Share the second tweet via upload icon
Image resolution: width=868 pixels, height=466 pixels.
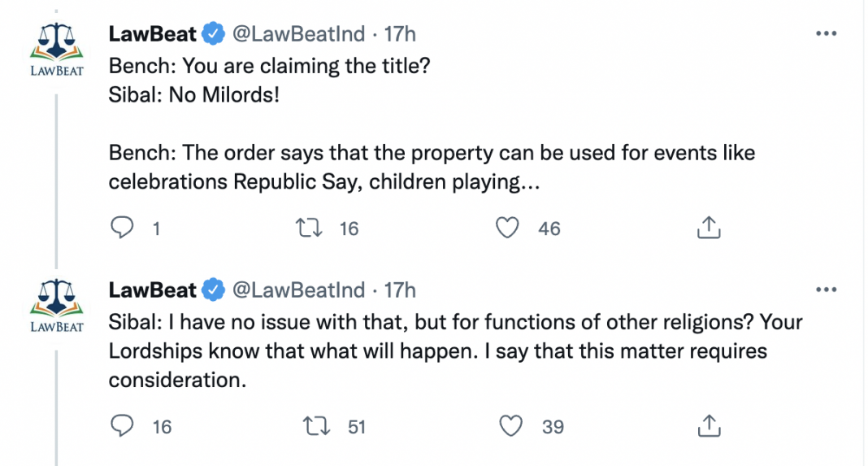(x=709, y=425)
